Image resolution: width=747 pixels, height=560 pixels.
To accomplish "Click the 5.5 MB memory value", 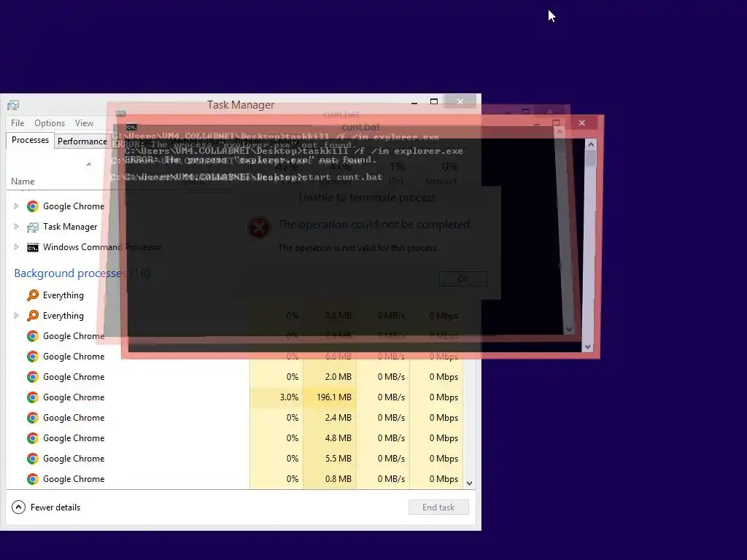I will 338,459.
